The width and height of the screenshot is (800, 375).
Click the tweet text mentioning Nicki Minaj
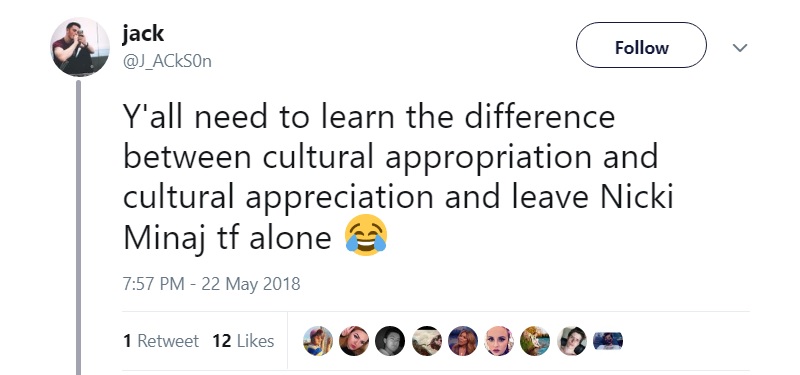point(398,178)
